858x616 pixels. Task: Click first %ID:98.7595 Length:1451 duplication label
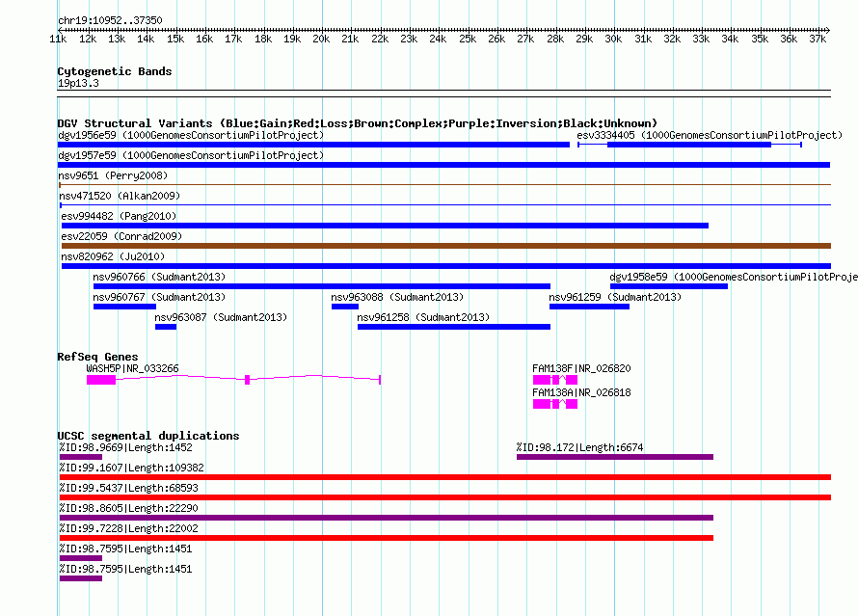(x=126, y=549)
